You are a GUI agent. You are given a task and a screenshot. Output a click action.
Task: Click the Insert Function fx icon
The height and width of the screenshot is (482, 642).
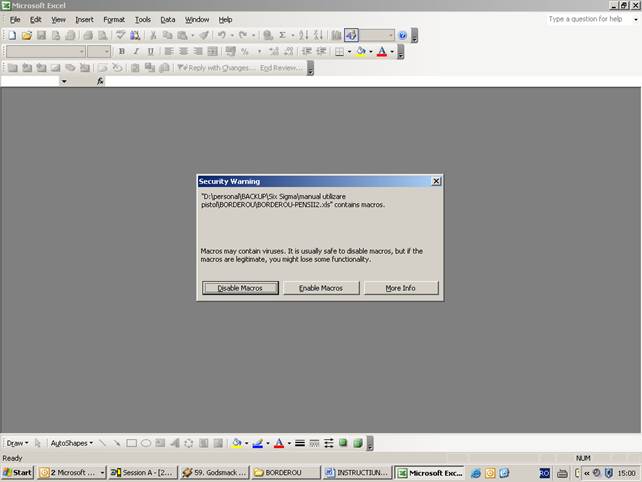pos(100,81)
